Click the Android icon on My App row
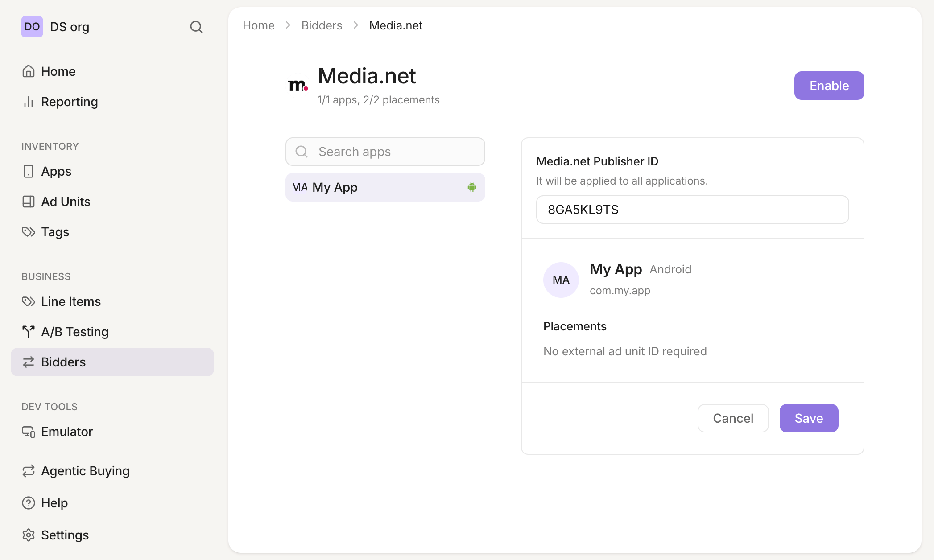 pyautogui.click(x=472, y=187)
